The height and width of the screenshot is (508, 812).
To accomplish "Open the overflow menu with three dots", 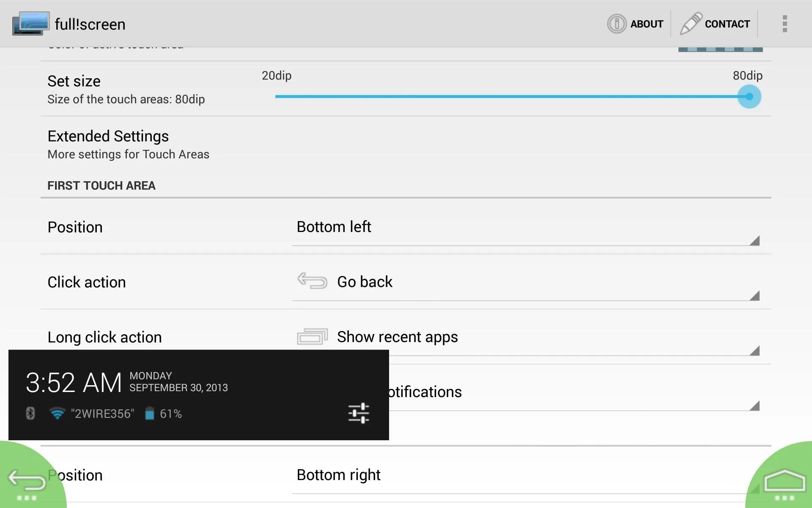I will click(x=785, y=24).
